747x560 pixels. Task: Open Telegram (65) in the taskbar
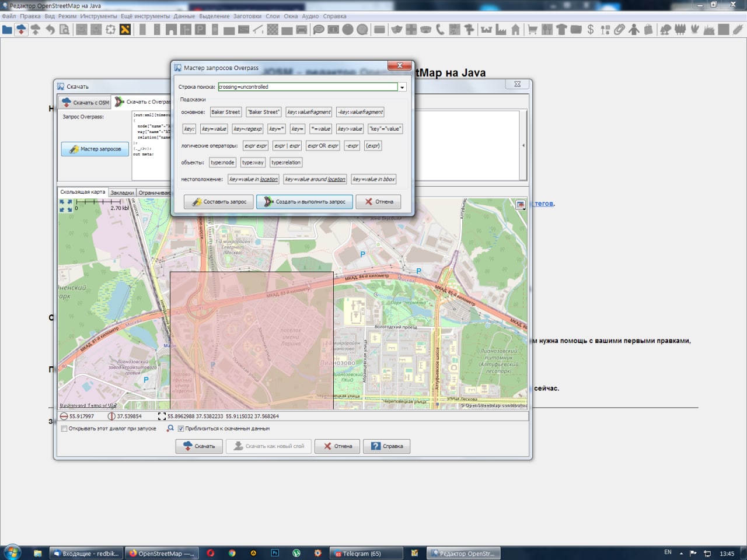[x=366, y=553]
